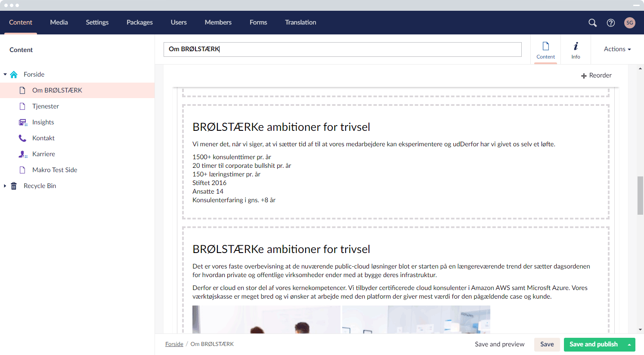Click the people icon beside Karriere

click(23, 154)
